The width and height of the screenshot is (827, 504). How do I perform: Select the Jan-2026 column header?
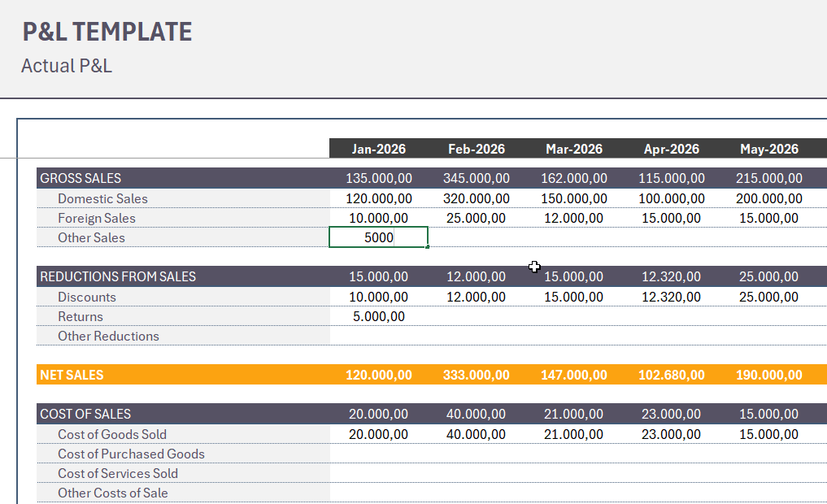tap(378, 149)
